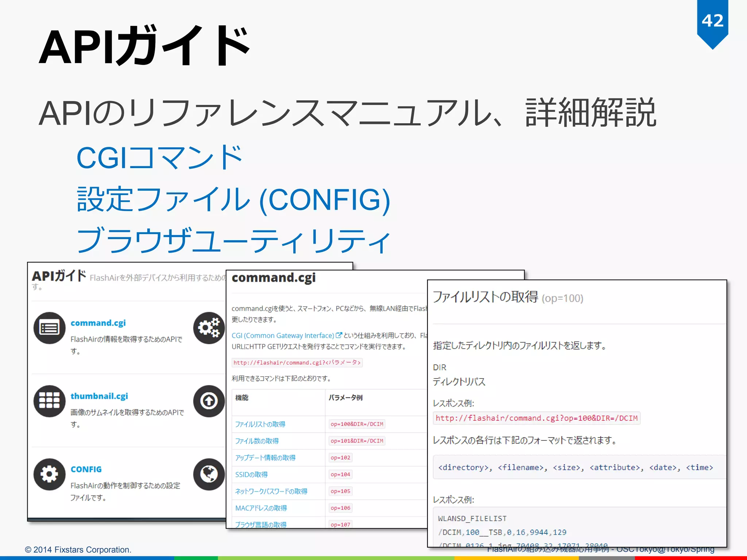Open the command.cgi link
Screen dimensions: 747x560
coord(98,323)
